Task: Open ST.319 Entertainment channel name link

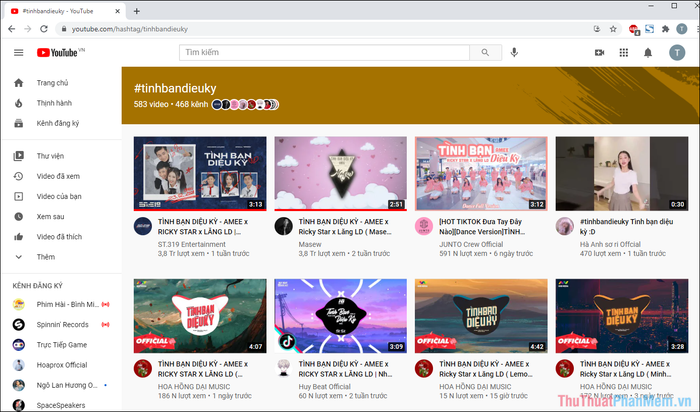Action: 192,244
